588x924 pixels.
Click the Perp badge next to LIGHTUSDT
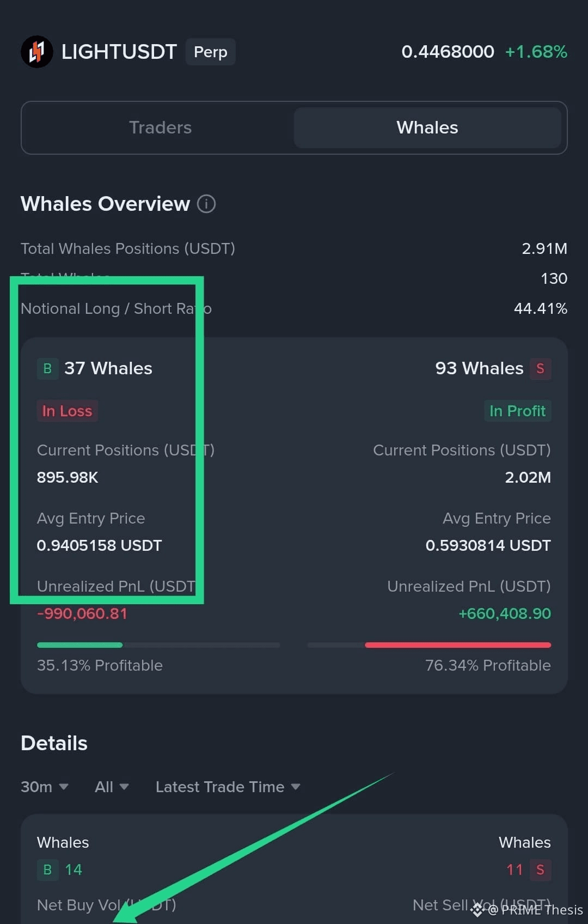(211, 52)
